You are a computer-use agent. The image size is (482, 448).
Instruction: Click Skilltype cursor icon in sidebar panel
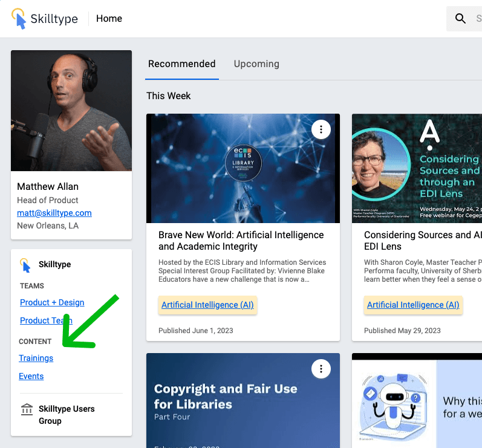pos(25,265)
